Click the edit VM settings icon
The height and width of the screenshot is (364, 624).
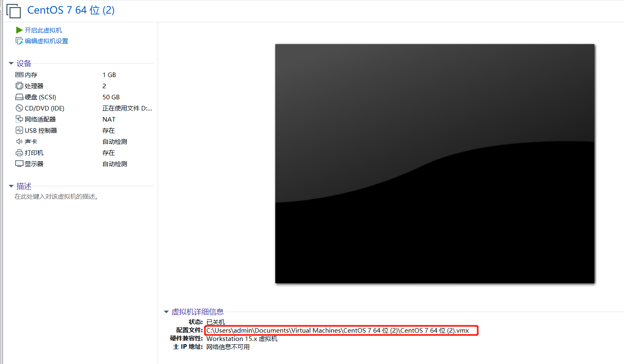(x=19, y=41)
